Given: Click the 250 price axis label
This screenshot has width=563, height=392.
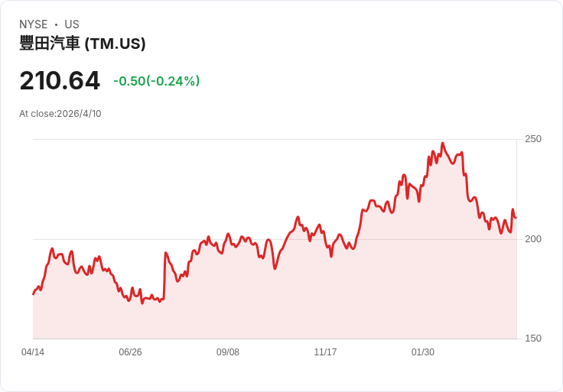Looking at the screenshot, I should coord(533,139).
